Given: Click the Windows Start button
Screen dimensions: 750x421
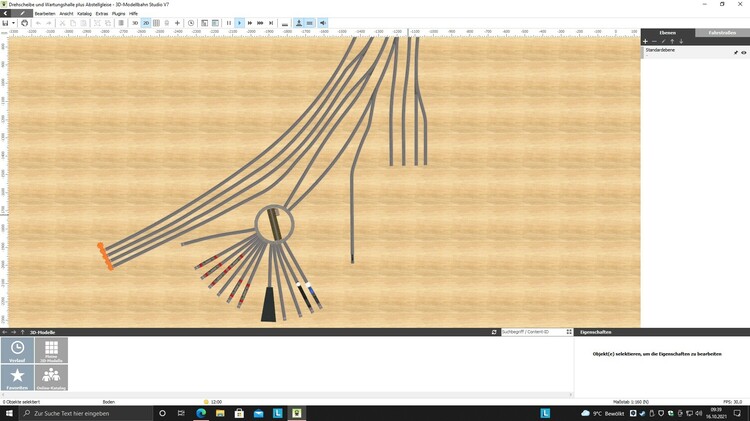Looking at the screenshot, I should (x=9, y=413).
